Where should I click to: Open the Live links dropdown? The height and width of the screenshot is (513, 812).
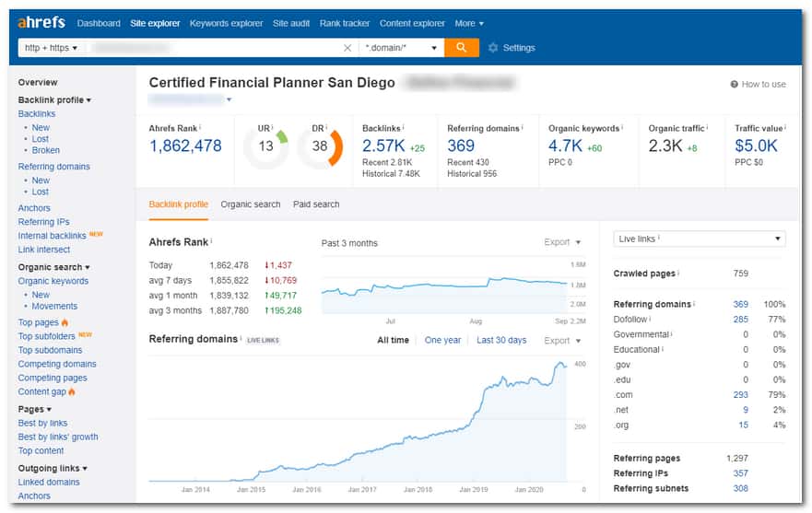tap(700, 239)
